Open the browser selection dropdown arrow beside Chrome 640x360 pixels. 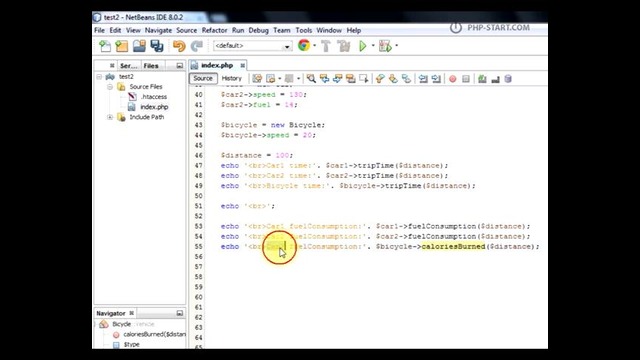(x=314, y=46)
